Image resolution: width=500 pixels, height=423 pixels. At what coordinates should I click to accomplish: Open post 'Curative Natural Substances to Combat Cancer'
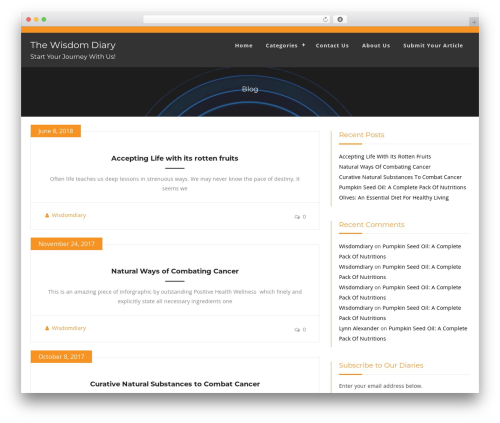(175, 384)
